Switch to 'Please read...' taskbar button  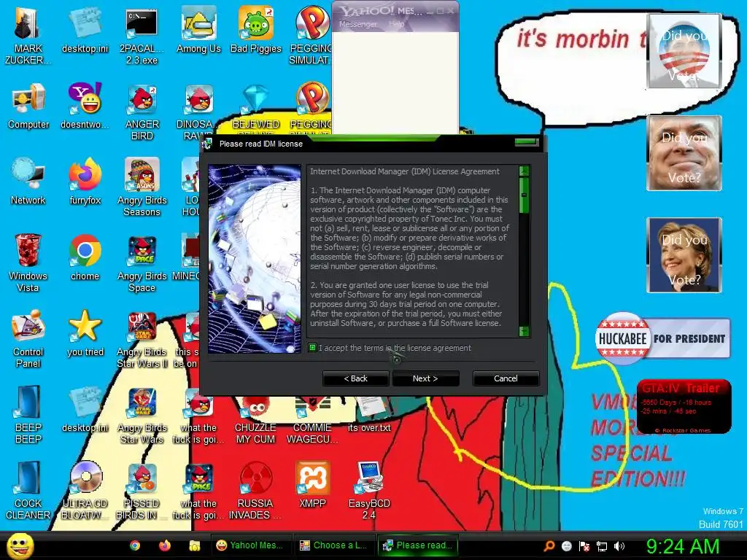point(418,545)
